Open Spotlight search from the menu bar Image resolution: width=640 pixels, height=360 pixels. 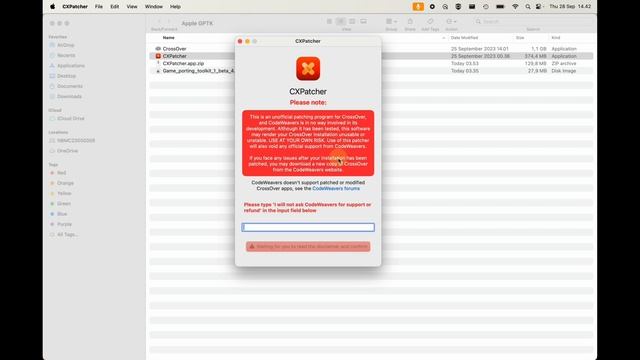tap(528, 7)
